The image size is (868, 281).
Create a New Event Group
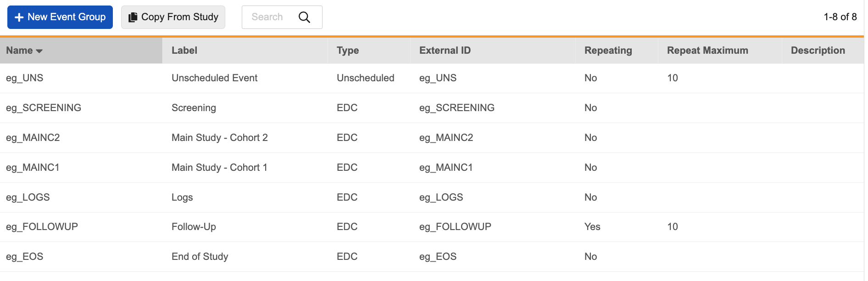(x=60, y=17)
